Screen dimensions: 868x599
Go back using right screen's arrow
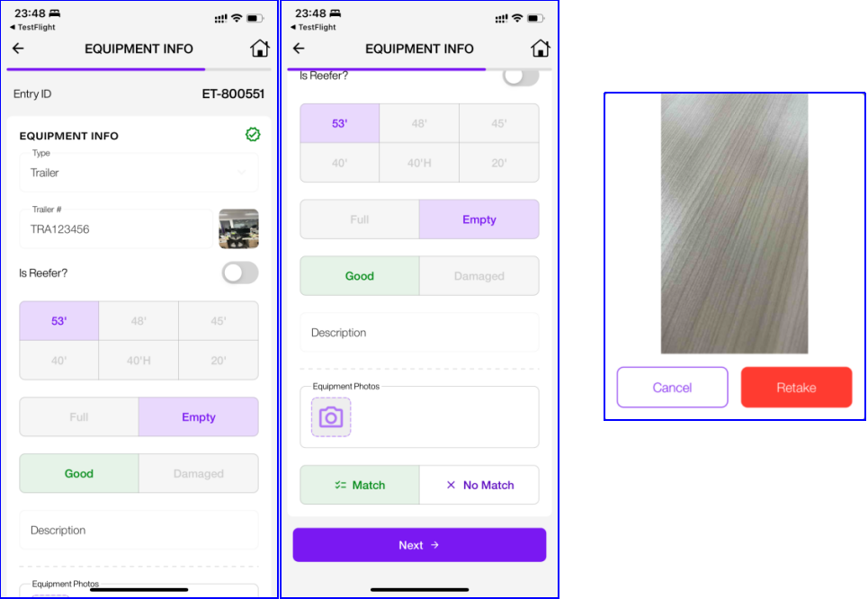click(299, 49)
